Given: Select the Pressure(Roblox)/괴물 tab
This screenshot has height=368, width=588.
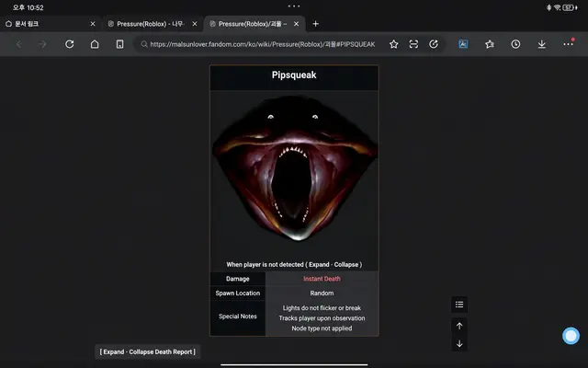Looking at the screenshot, I should click(x=254, y=24).
